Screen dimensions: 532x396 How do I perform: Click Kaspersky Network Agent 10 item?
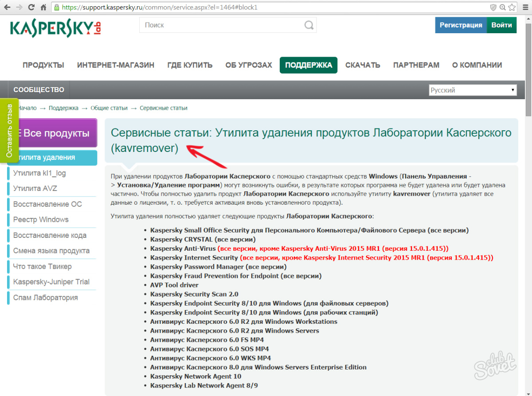(x=196, y=376)
